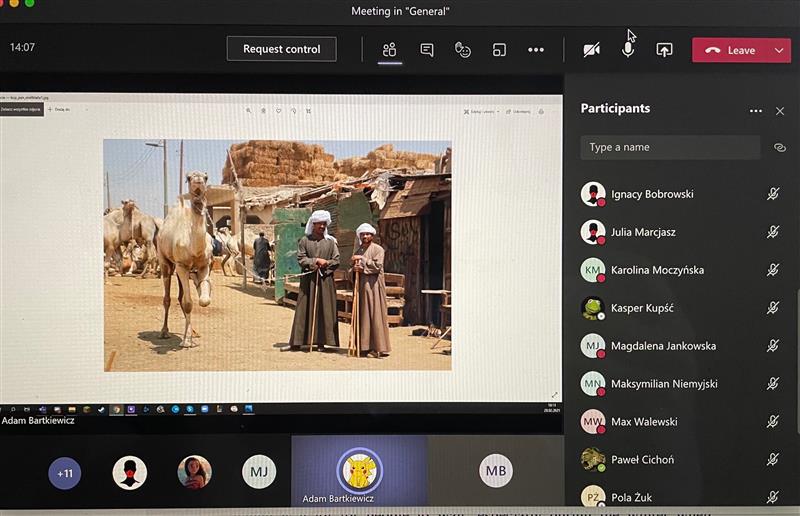
Task: Click Kasper Kupść's muted microphone icon
Action: [773, 308]
